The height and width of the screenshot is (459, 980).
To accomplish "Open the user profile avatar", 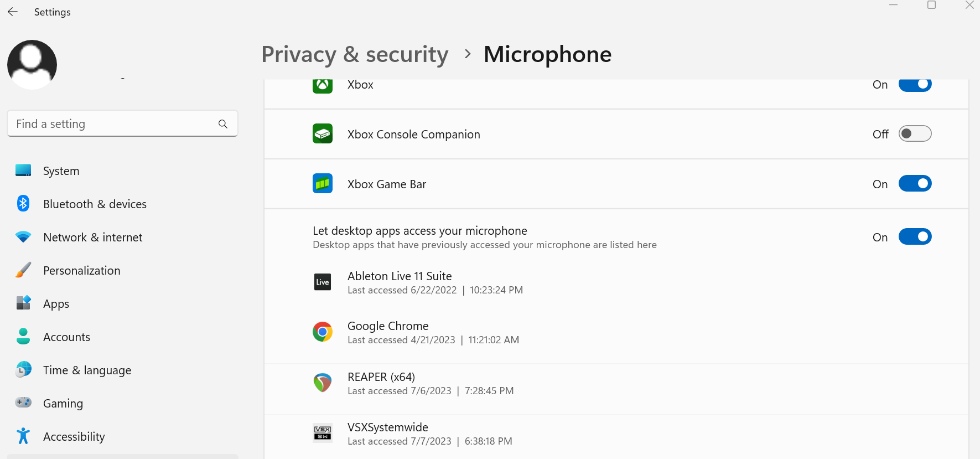I will tap(32, 65).
